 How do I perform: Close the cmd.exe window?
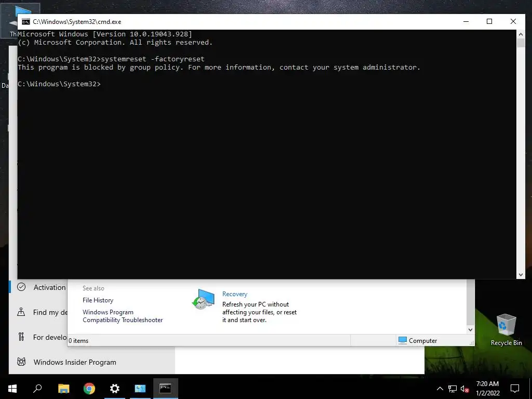[513, 21]
